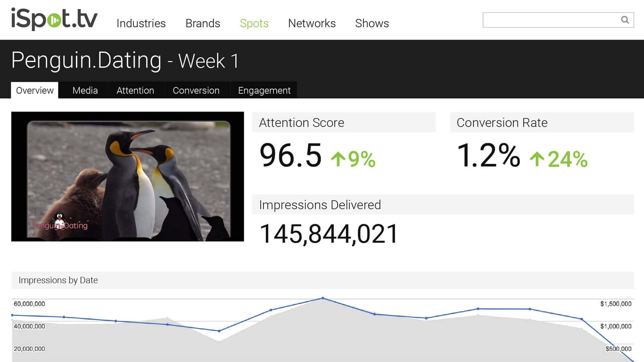Click the chart's lowest dip data point
Screen dimensions: 644x362
[219, 331]
